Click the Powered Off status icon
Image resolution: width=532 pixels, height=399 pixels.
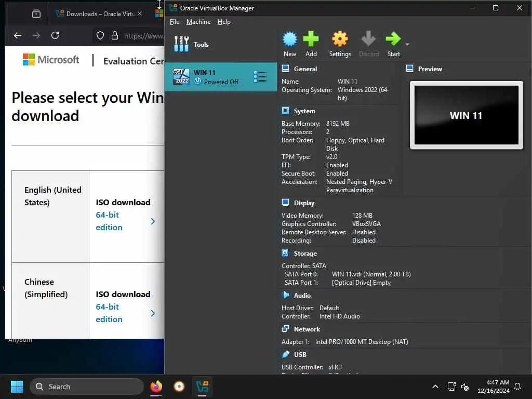pyautogui.click(x=198, y=81)
